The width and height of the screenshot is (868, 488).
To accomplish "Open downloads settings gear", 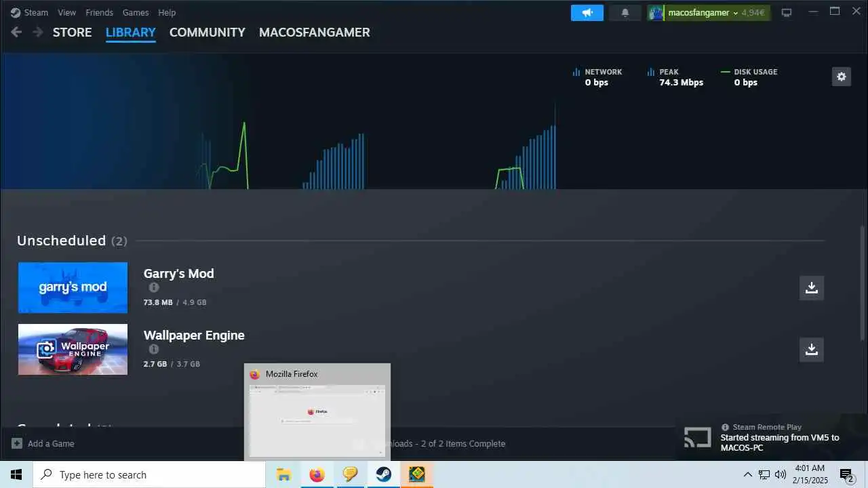I will click(x=842, y=77).
